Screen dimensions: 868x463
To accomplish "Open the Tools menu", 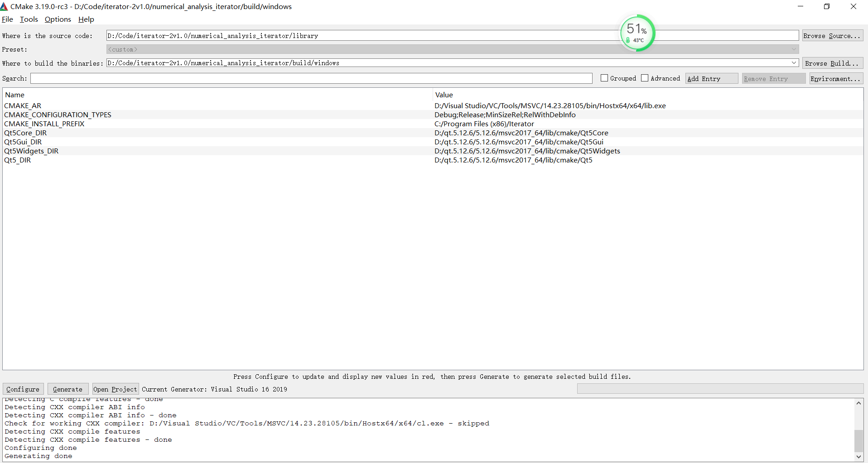I will coord(29,19).
